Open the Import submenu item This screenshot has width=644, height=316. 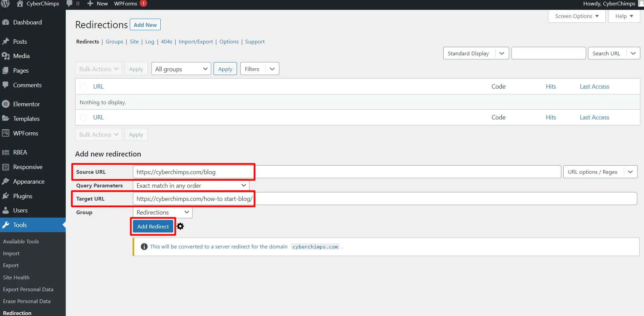pyautogui.click(x=11, y=253)
